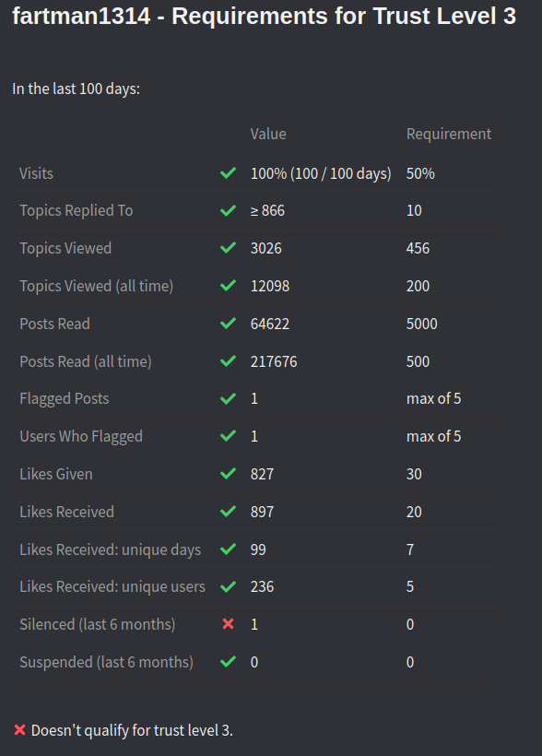
Task: Click the checkmark for Likes Received: unique users
Action: click(x=228, y=586)
